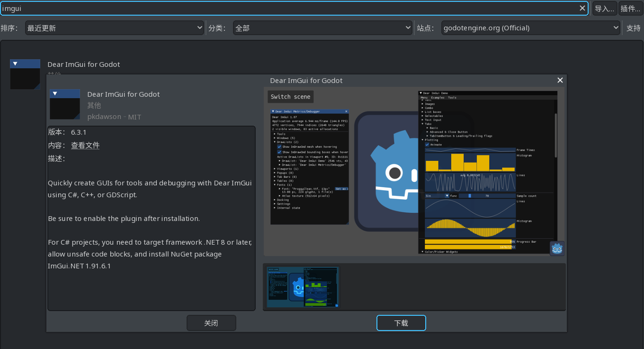Viewport: 644px width, 349px height.
Task: Click the 描述: description label
Action: pos(57,158)
